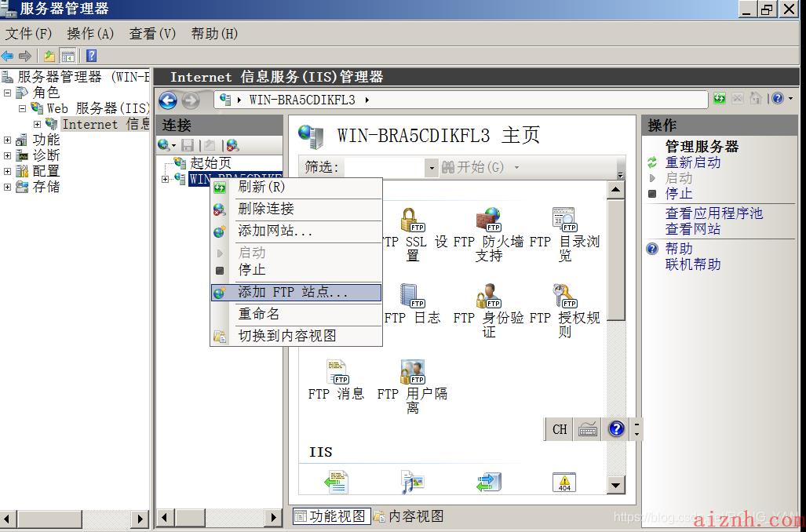Toggle the show/hide console tree toolbar icon
The height and width of the screenshot is (532, 806).
point(67,56)
